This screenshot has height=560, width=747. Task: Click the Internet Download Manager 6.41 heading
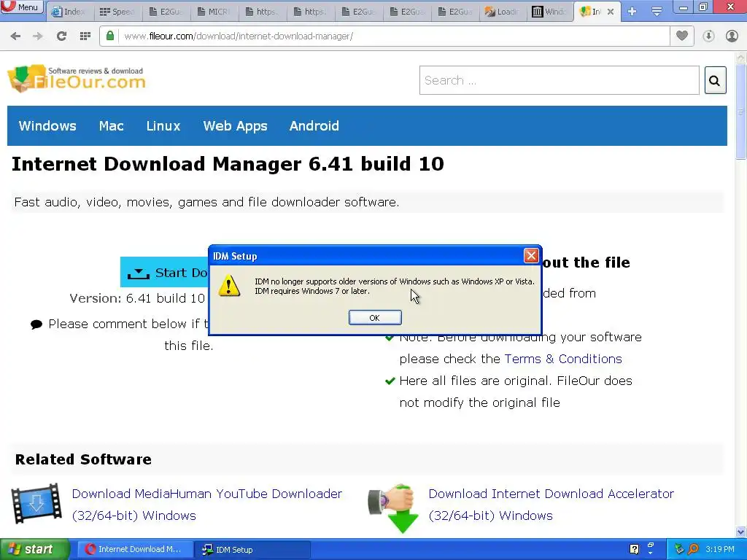click(228, 164)
